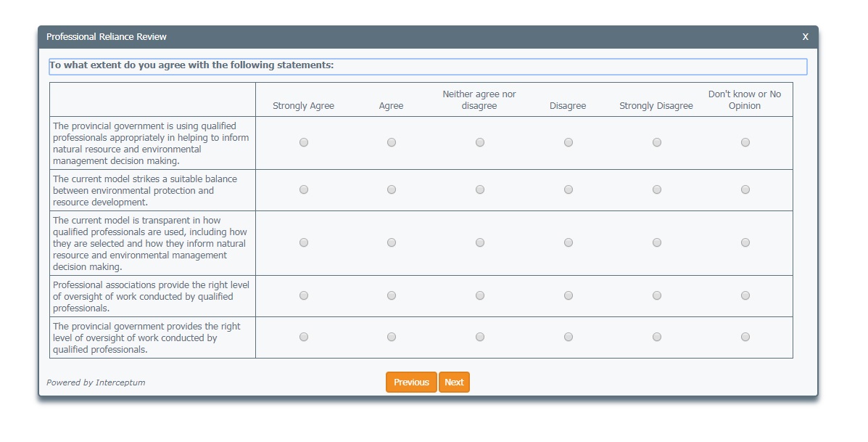Mark Disagree for professional associations oversight statement
This screenshot has height=442, width=868.
pyautogui.click(x=569, y=296)
